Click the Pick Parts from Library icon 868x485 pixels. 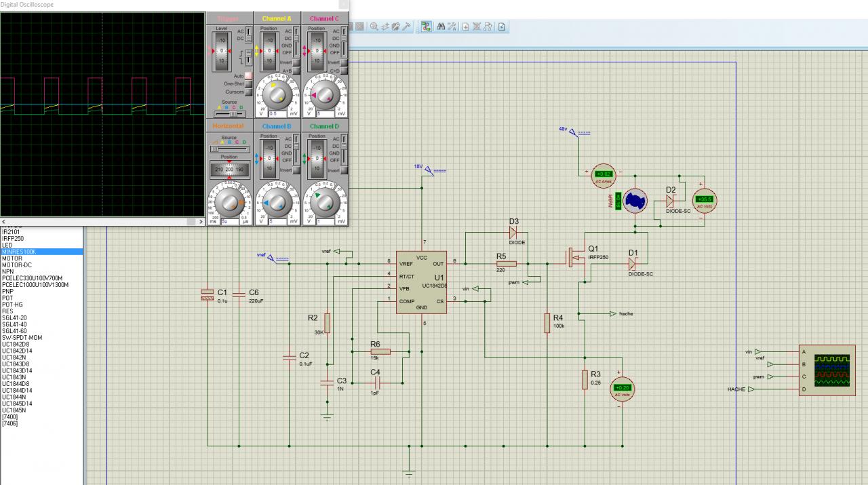point(374,27)
